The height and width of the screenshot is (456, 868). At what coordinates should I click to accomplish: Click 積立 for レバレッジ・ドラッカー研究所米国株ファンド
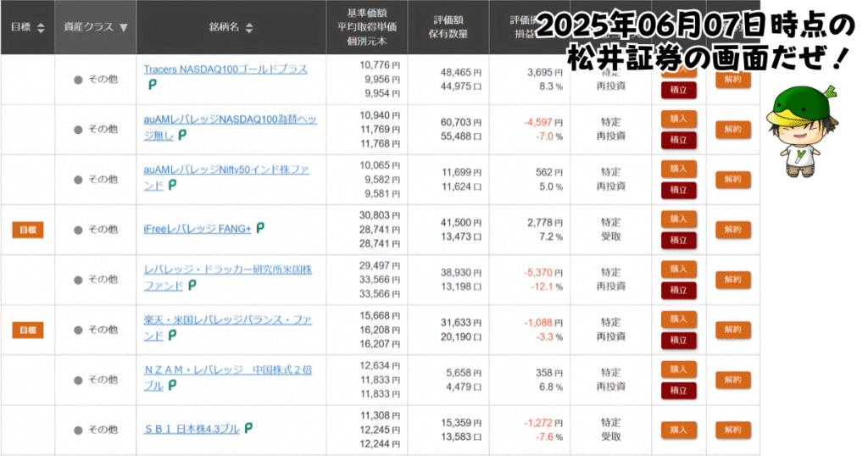point(679,290)
